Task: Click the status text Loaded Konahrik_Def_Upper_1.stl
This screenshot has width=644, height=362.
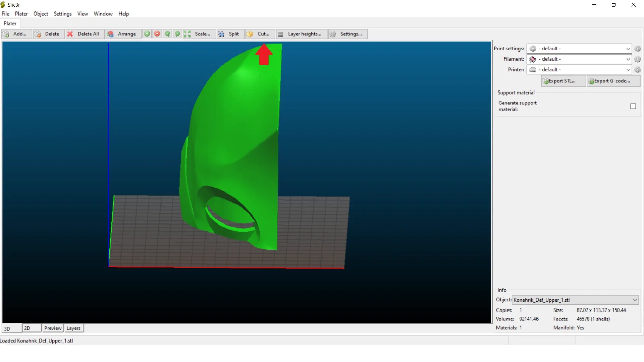Action: pyautogui.click(x=37, y=341)
